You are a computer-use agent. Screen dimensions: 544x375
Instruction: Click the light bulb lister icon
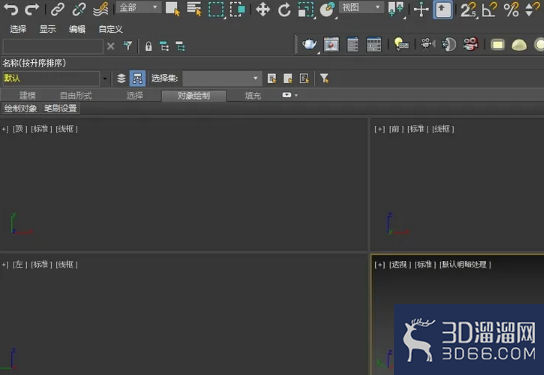point(401,45)
